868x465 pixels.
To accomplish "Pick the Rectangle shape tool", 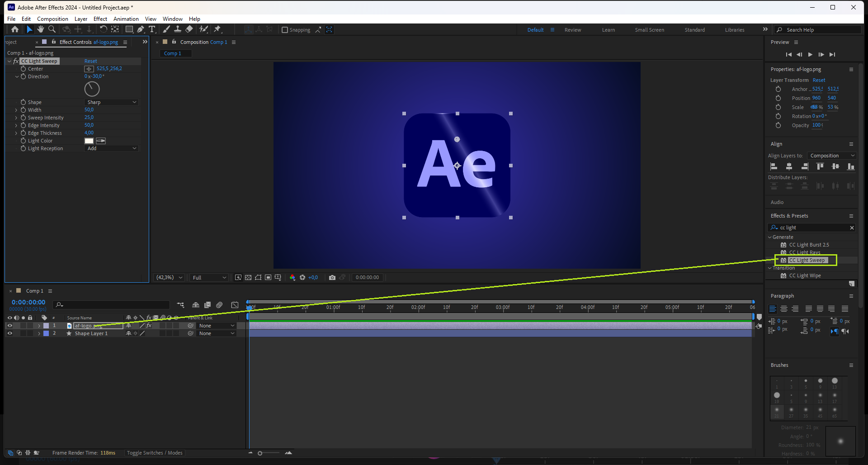I will (x=129, y=29).
